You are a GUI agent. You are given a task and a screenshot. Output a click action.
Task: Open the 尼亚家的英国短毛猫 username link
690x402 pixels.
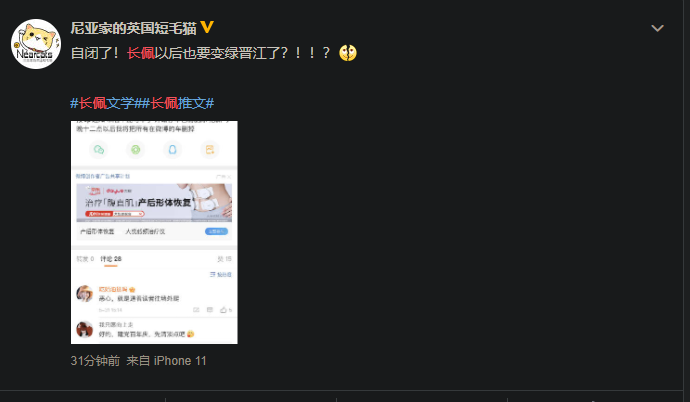(133, 28)
